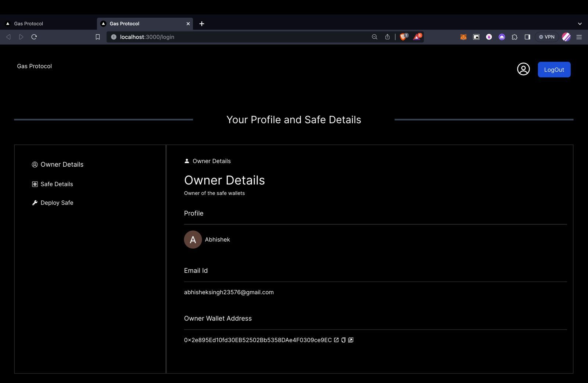This screenshot has height=383, width=588.
Task: Click the avatar circle with letter A
Action: [193, 240]
